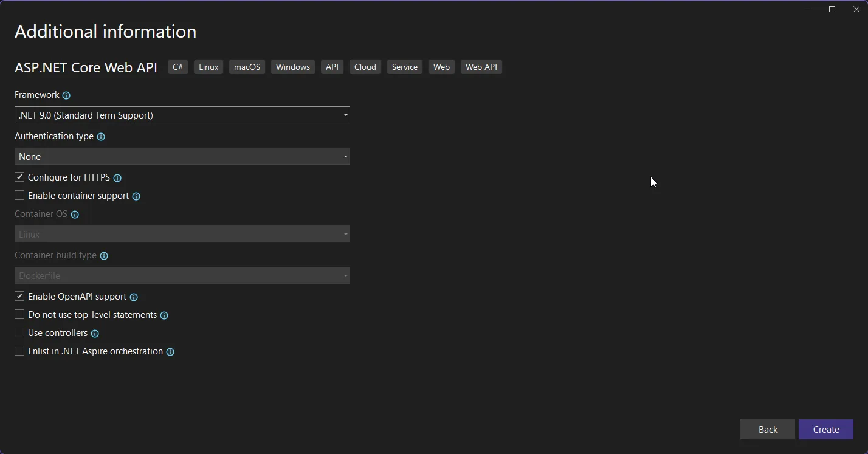Open the Framework dropdown
Screen dimensions: 868x454
tap(182, 115)
